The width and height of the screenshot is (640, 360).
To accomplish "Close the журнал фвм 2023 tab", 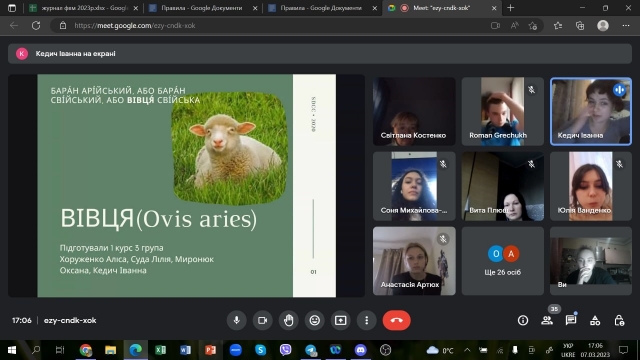I will [x=136, y=8].
